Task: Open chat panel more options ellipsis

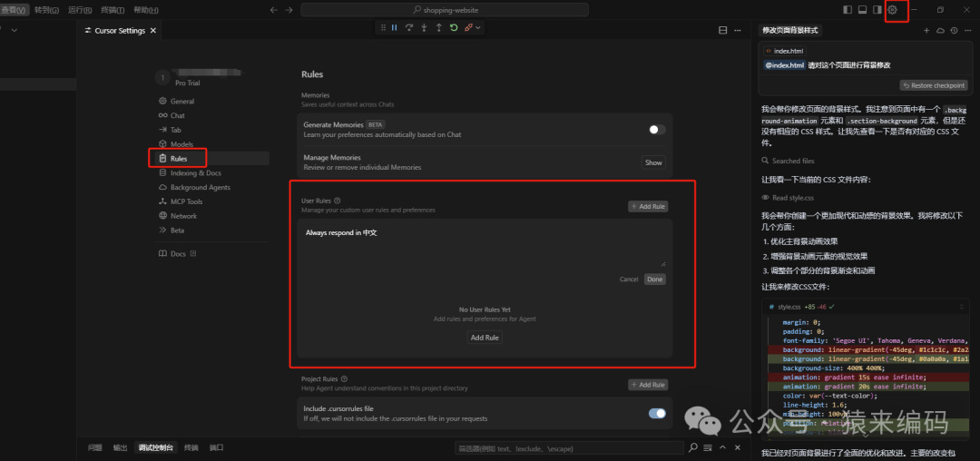Action: coord(967,30)
